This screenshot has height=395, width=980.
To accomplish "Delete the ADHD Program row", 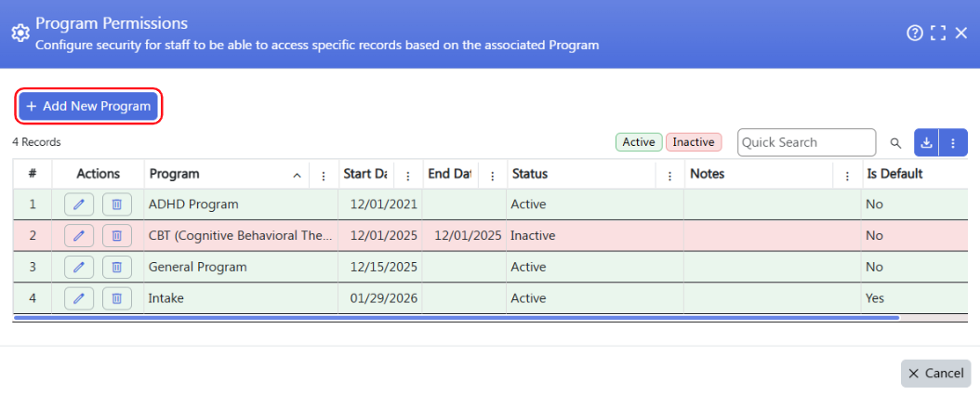I will (x=117, y=204).
